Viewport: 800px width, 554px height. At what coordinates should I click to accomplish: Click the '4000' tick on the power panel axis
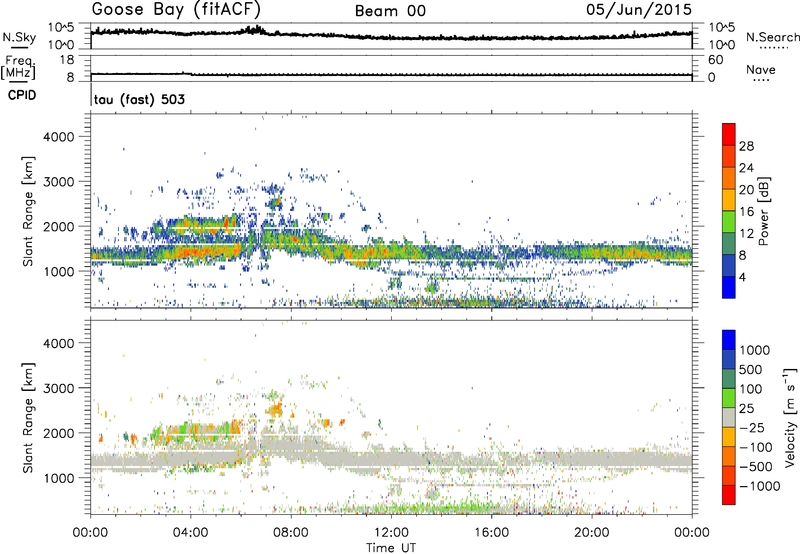[x=59, y=137]
